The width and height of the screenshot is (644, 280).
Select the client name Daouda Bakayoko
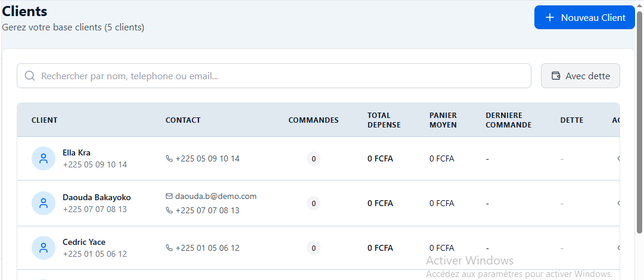pos(97,197)
